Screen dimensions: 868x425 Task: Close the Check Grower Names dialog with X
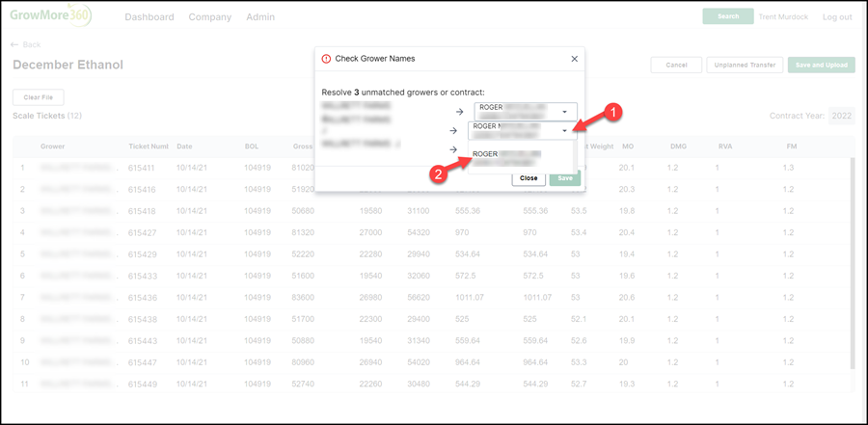pos(574,59)
